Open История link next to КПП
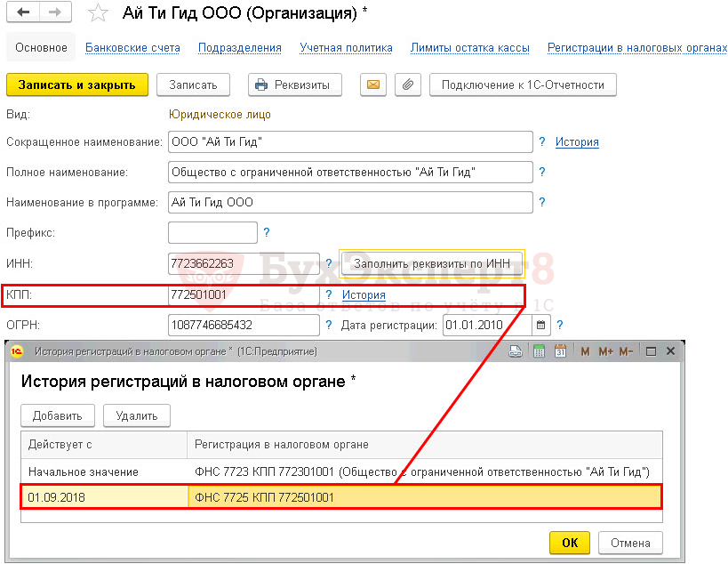This screenshot has width=728, height=564. [x=364, y=294]
